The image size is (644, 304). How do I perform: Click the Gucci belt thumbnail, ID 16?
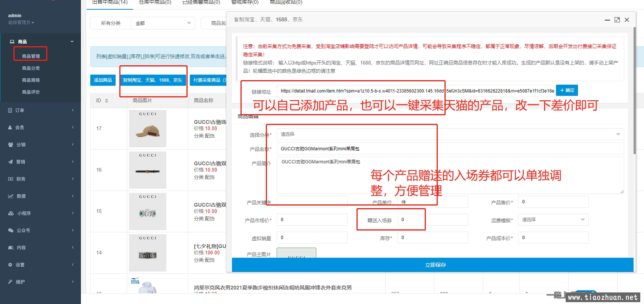coord(148,170)
